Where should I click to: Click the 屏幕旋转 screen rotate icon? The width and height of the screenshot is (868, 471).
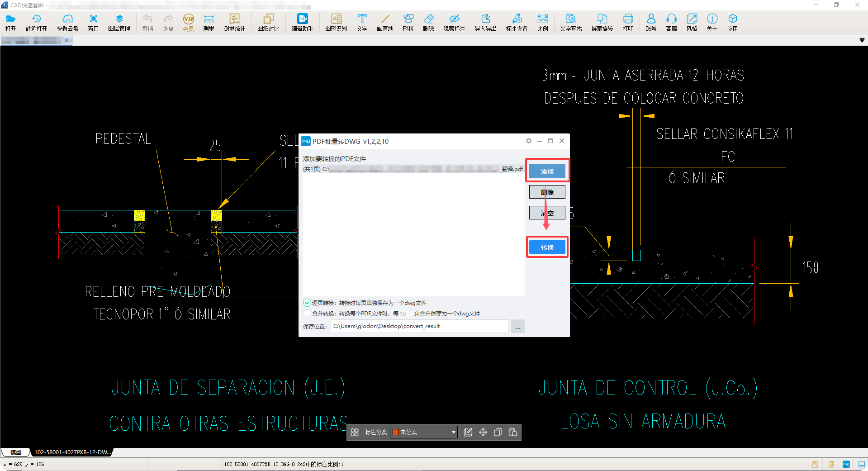602,22
